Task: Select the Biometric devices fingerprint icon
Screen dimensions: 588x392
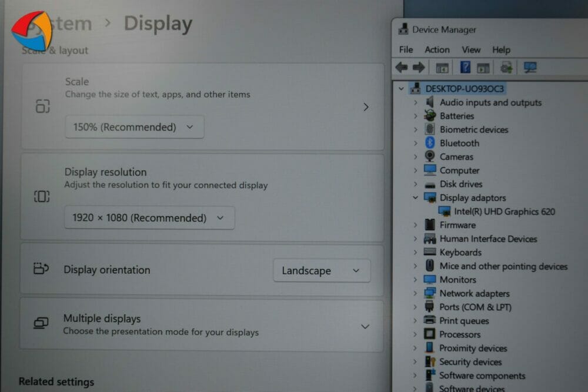Action: [x=430, y=129]
